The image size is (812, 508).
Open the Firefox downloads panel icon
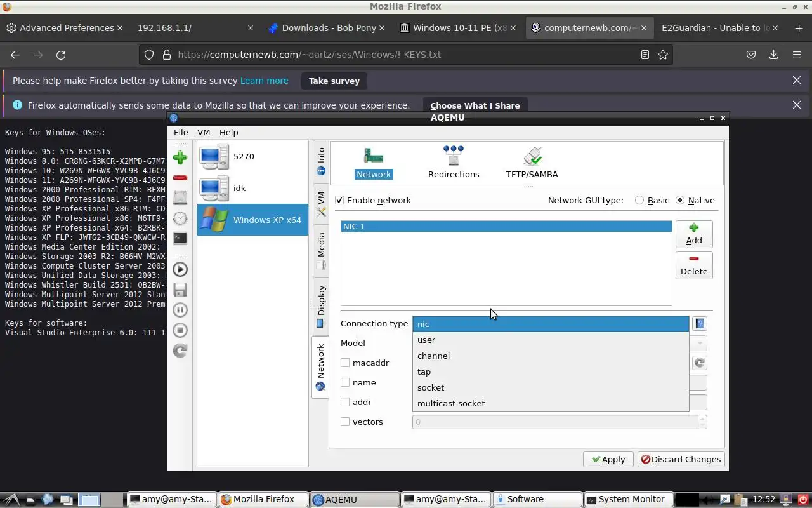[773, 55]
